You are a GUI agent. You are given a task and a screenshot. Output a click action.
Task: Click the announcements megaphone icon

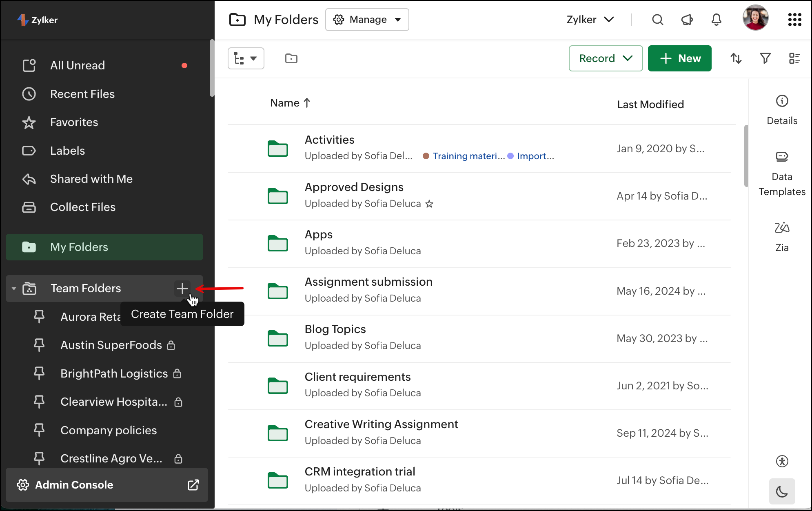click(x=687, y=20)
